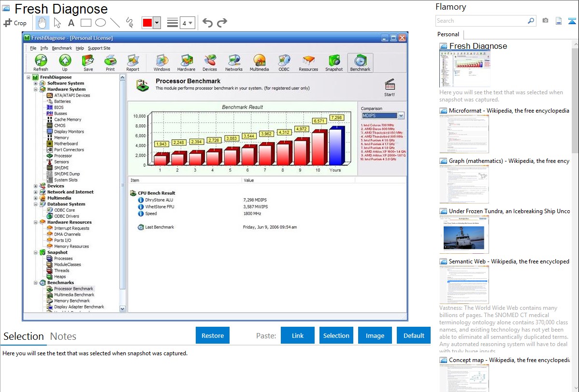
Task: Undo the last annotation
Action: [207, 23]
